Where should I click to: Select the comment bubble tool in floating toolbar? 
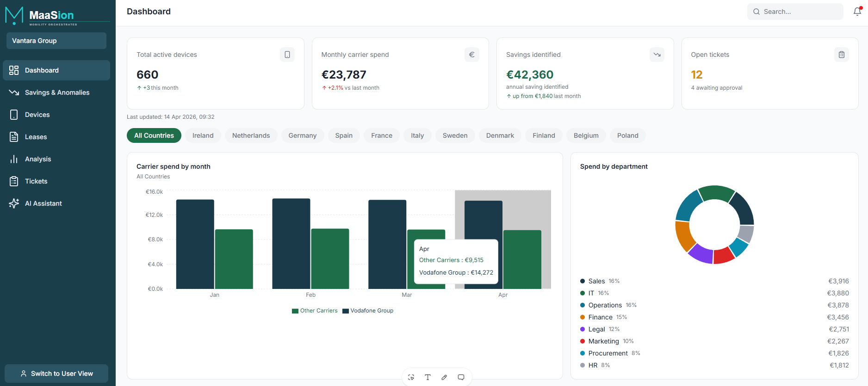pyautogui.click(x=461, y=377)
